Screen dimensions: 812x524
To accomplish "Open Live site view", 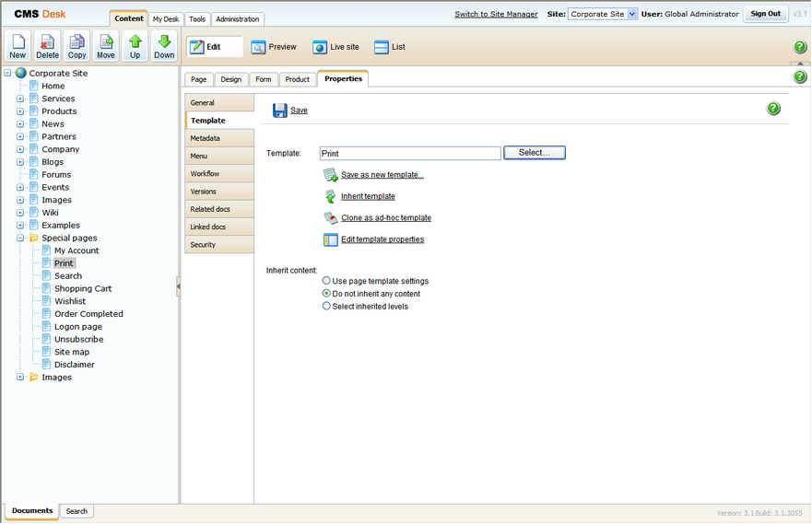I will pos(335,47).
